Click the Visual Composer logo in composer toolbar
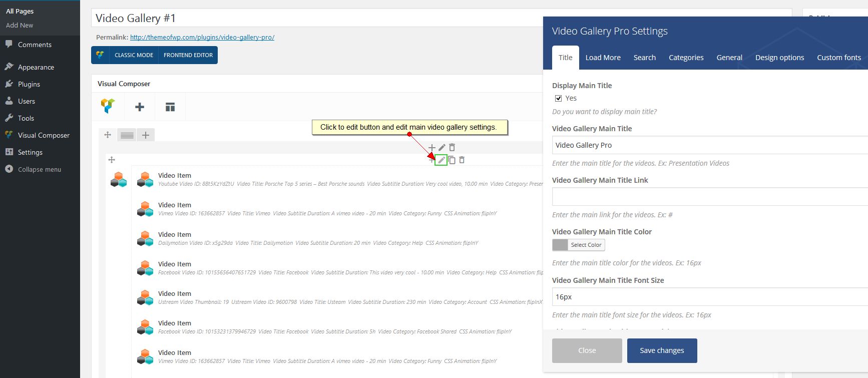 click(x=108, y=106)
